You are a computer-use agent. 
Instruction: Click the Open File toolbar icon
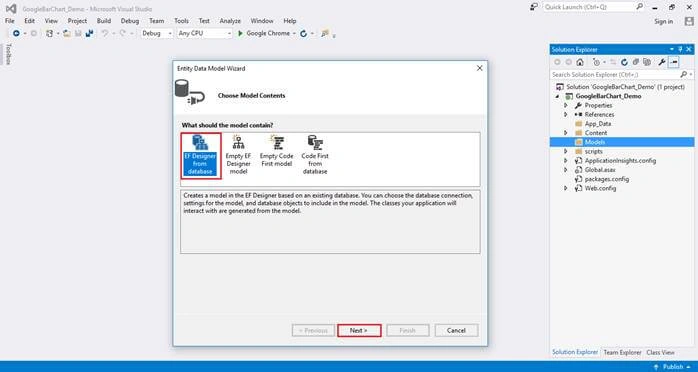(x=67, y=33)
